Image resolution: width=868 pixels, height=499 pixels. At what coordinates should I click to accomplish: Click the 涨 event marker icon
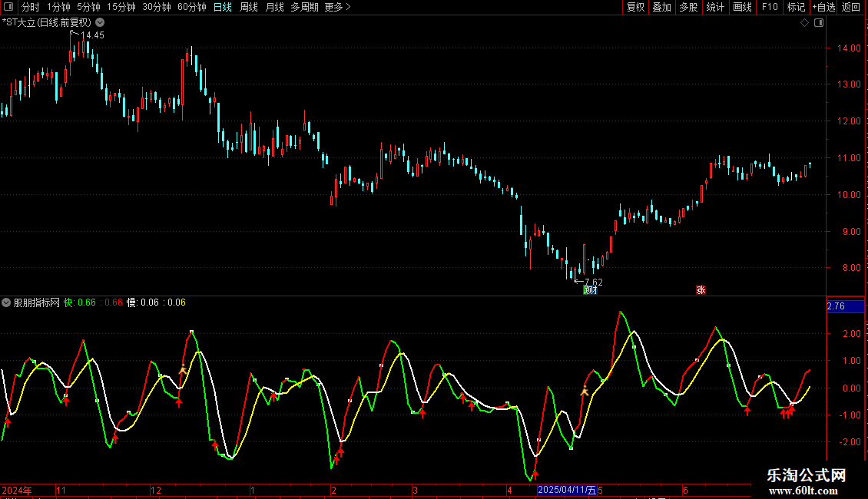click(701, 290)
